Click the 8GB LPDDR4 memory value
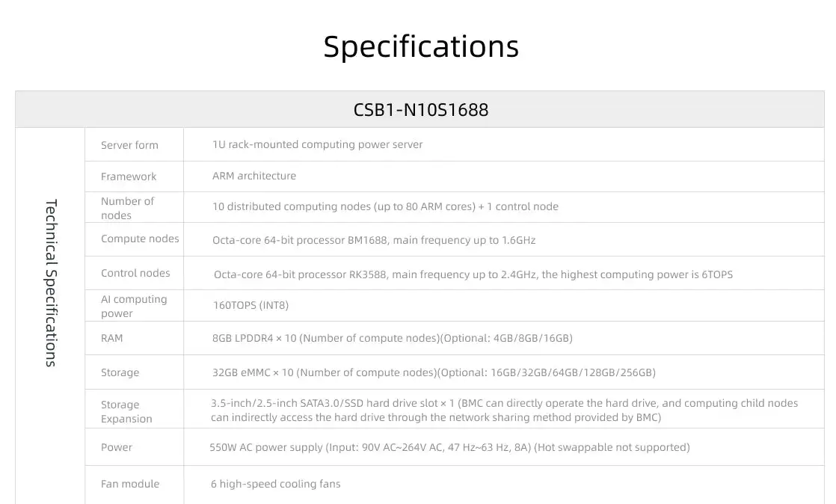 (392, 338)
